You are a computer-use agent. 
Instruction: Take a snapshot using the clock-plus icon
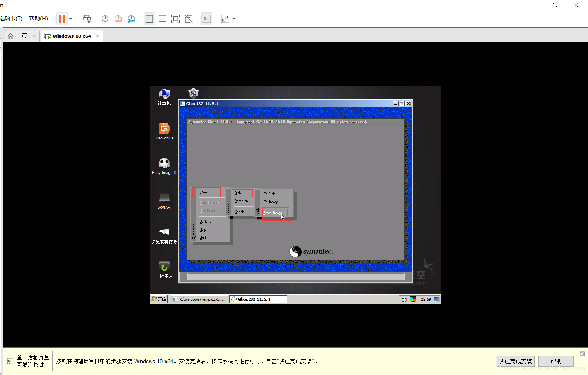click(x=105, y=19)
